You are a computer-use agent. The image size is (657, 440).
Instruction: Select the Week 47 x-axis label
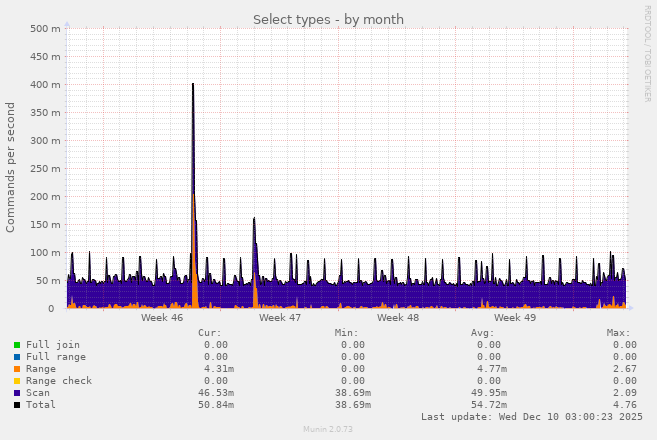click(280, 318)
